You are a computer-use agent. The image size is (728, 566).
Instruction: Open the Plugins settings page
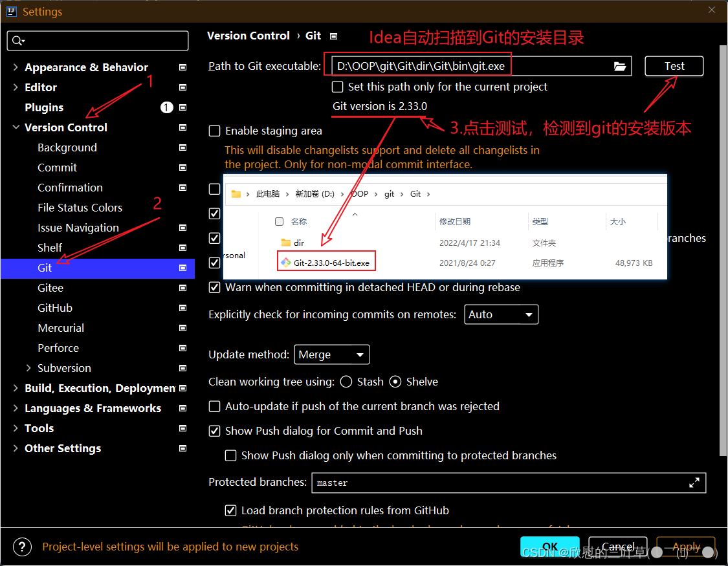pyautogui.click(x=44, y=107)
